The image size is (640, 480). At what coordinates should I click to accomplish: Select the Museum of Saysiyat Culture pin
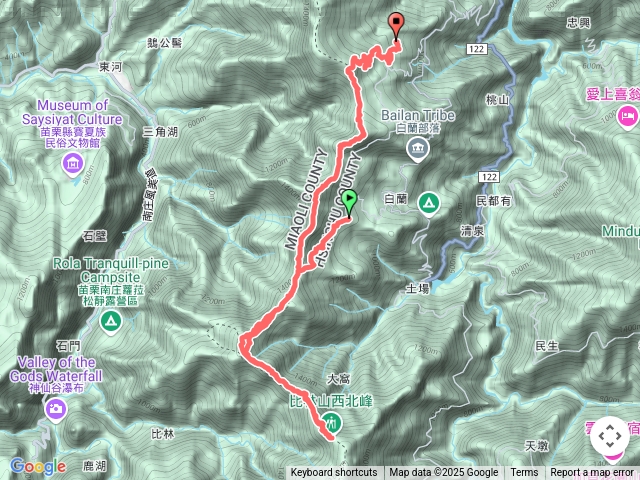click(73, 164)
